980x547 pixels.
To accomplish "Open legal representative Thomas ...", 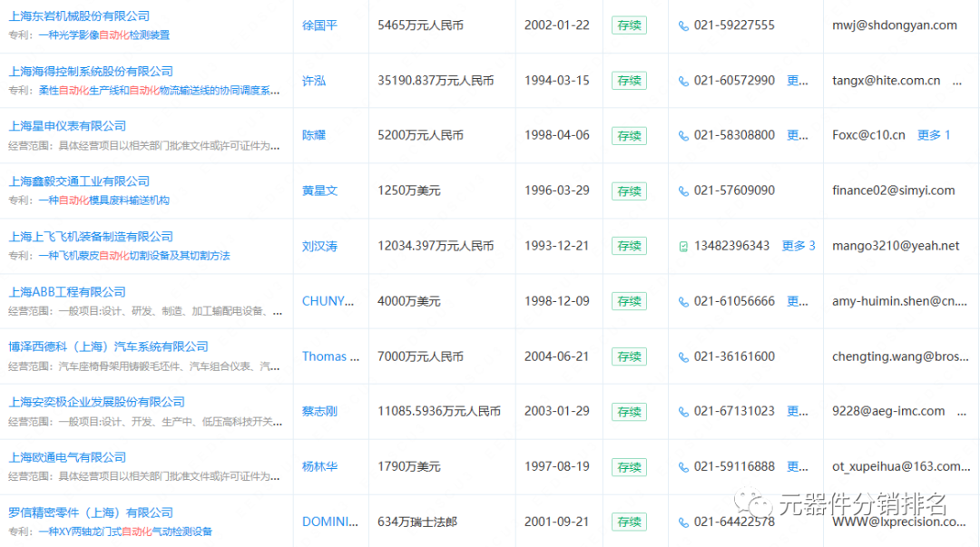I will click(x=330, y=357).
